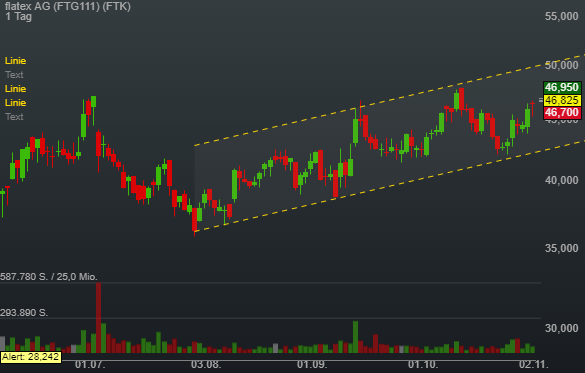This screenshot has height=373, width=585.
Task: Click the 01.10. date label
Action: [423, 364]
